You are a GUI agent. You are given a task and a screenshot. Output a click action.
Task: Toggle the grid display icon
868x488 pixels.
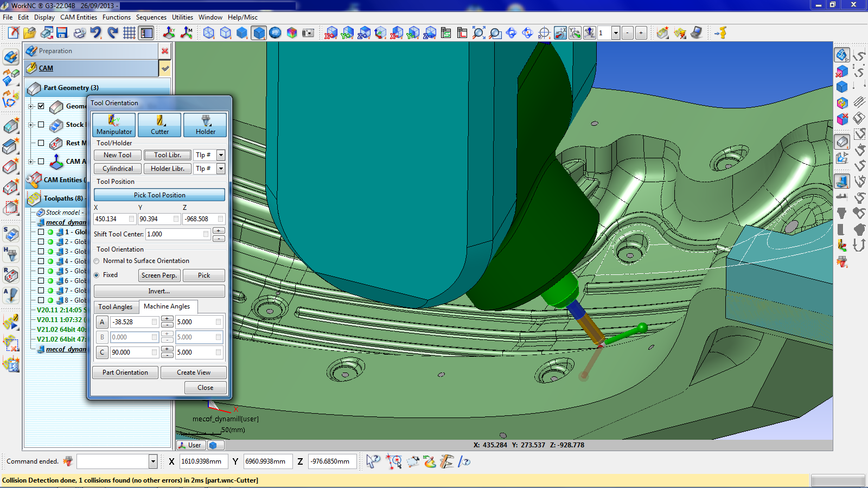tap(129, 33)
